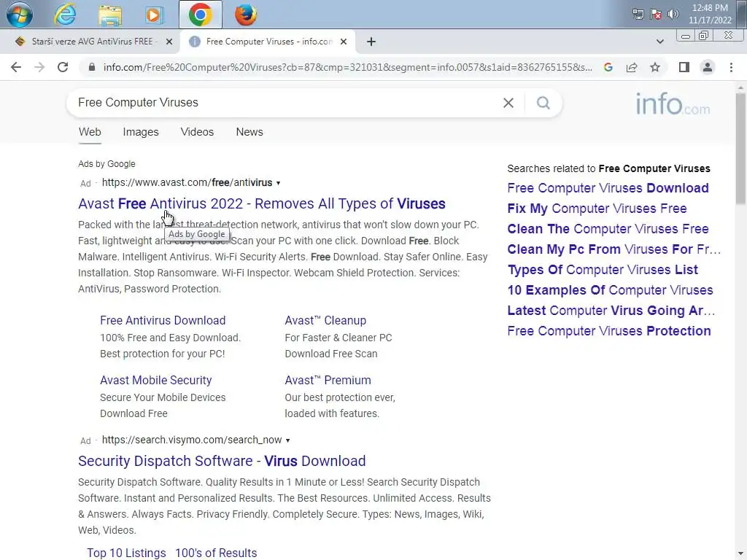This screenshot has width=747, height=560.
Task: Click the page vertical scrollbar thumb
Action: pos(740,149)
